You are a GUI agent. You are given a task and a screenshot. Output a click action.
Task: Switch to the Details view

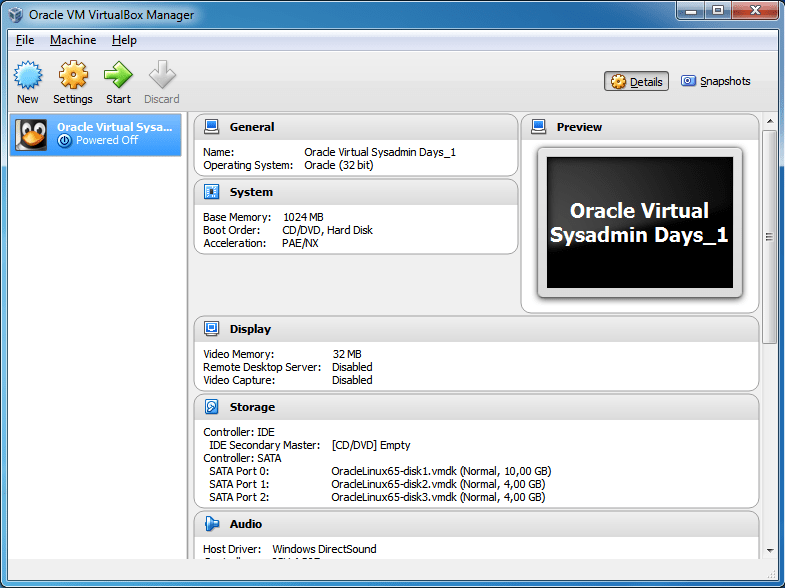636,82
